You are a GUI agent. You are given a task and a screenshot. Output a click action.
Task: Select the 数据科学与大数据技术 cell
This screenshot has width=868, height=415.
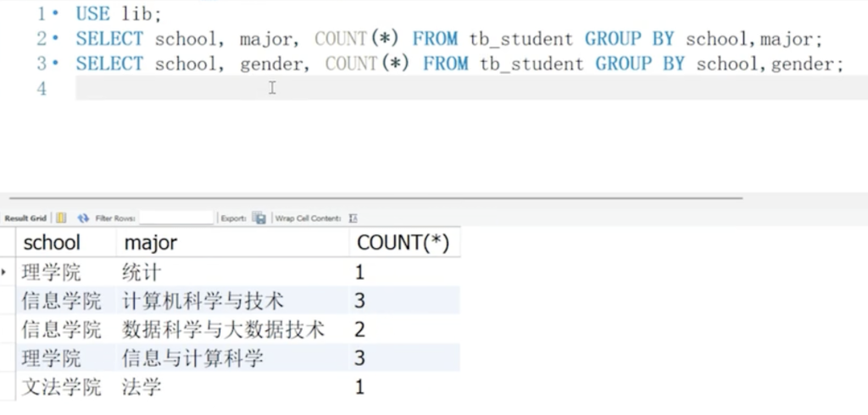coord(224,329)
